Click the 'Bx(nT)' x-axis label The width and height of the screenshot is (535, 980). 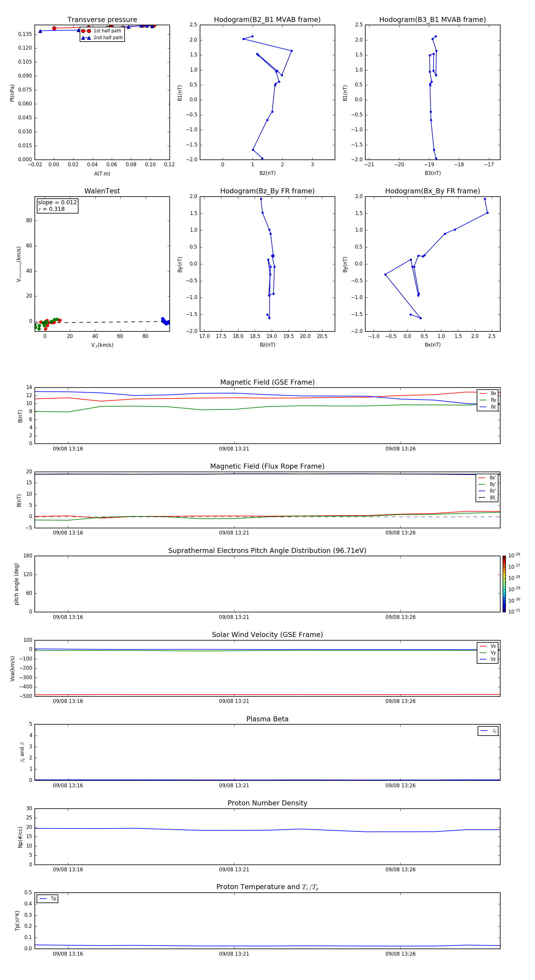click(x=432, y=345)
